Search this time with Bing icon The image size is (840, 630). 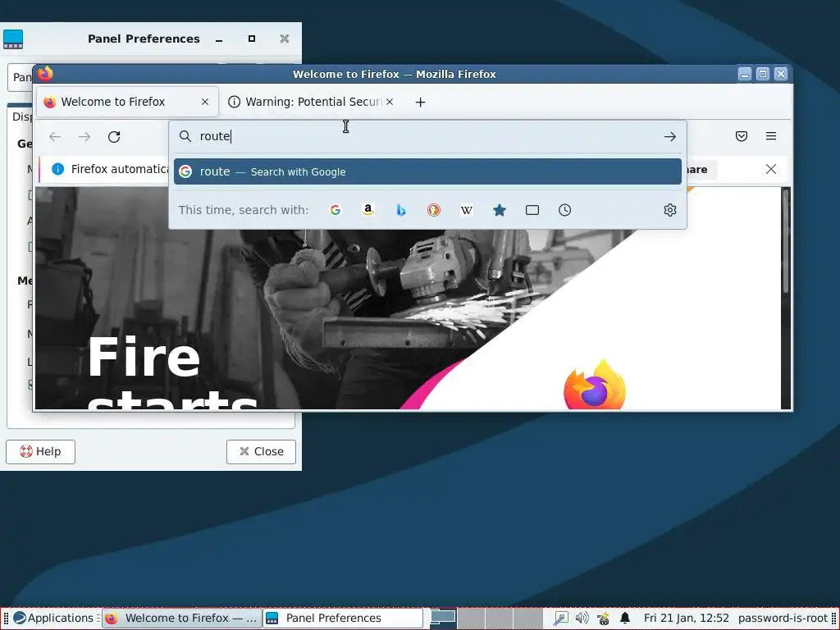400,210
